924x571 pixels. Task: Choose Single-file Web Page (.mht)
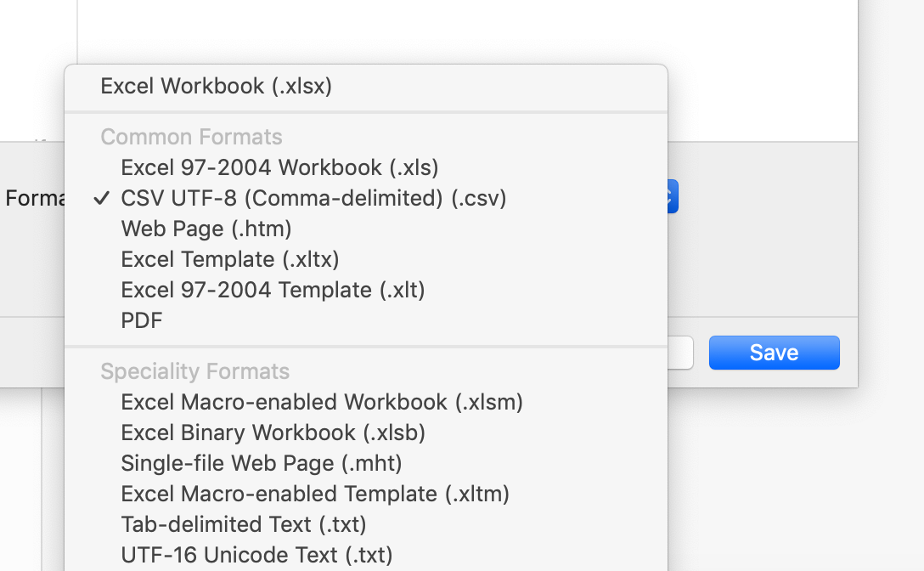262,463
